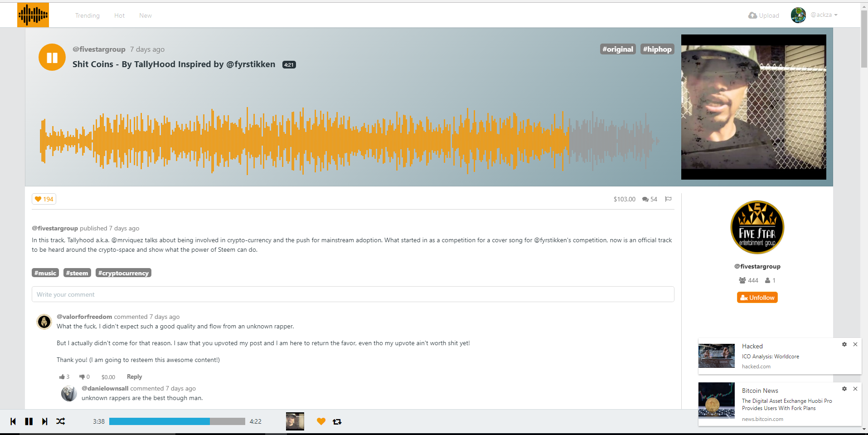Click the track cover image
Image resolution: width=868 pixels, height=435 pixels.
point(753,107)
